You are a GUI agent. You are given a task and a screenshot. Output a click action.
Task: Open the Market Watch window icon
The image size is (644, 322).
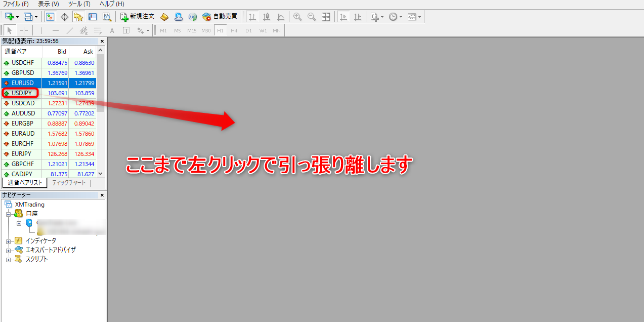tap(50, 17)
